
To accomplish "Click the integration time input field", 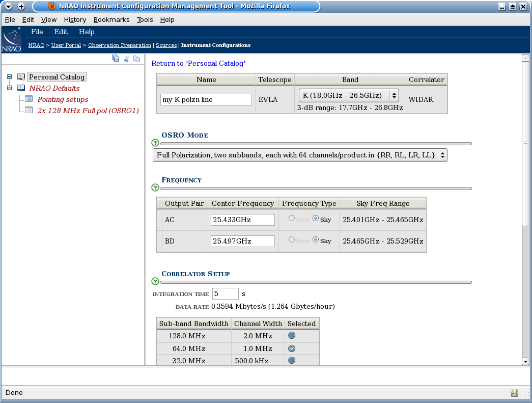I will coord(225,293).
